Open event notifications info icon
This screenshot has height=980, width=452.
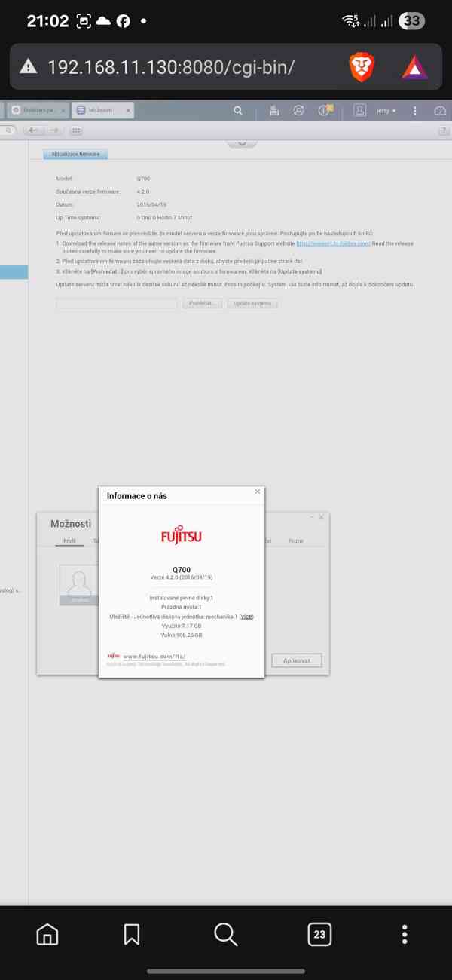tap(325, 110)
